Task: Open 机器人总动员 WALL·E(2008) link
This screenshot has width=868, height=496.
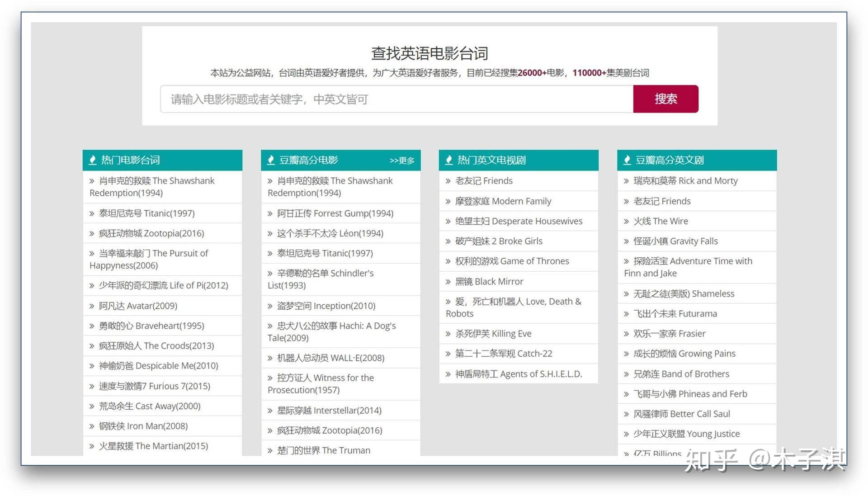Action: click(331, 358)
